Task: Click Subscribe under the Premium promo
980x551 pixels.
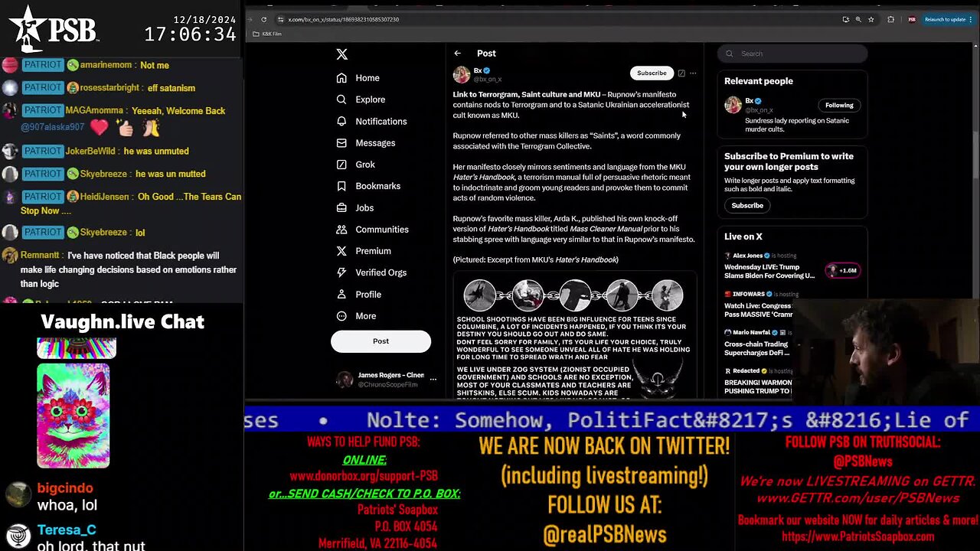Action: point(747,205)
